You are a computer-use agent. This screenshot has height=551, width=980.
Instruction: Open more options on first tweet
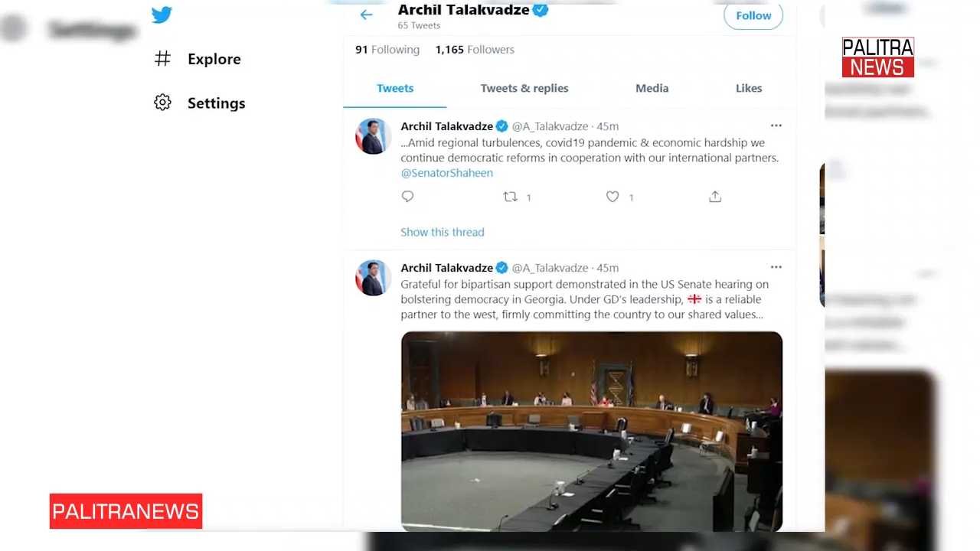776,126
